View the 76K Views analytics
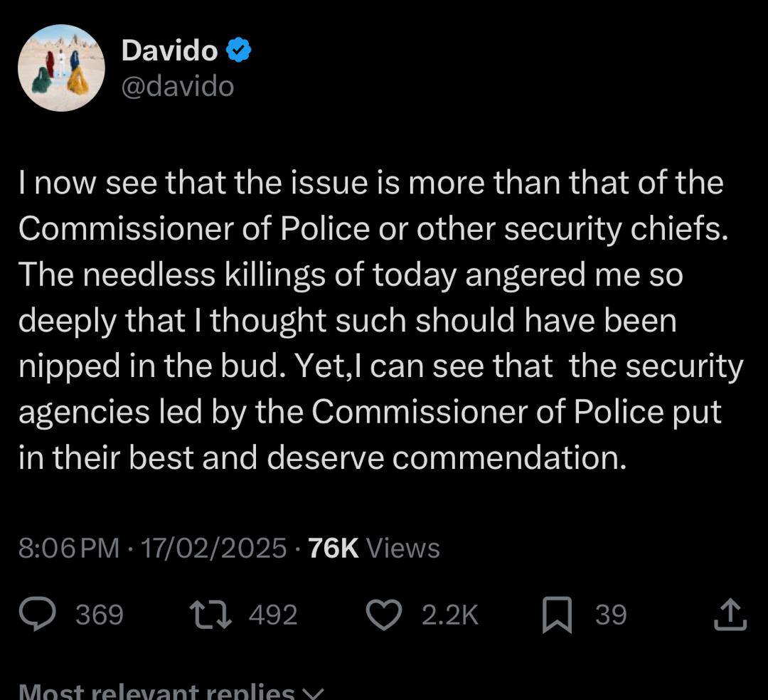 click(x=374, y=548)
